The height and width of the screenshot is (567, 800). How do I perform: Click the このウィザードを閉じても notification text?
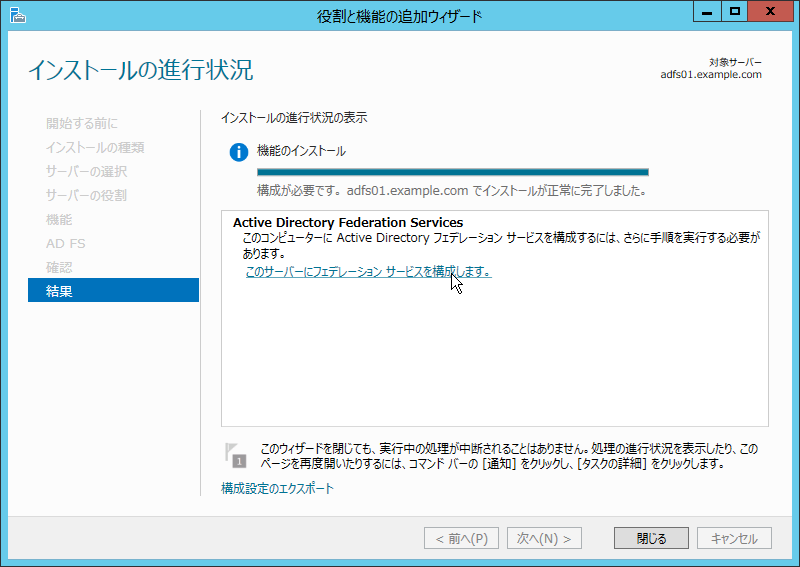click(509, 456)
